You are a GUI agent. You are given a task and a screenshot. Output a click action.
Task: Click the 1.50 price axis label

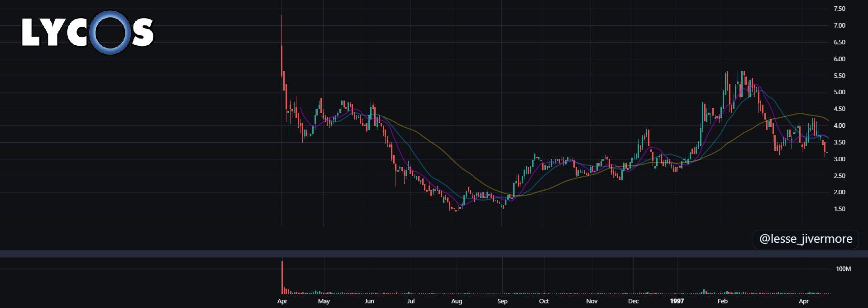click(x=839, y=209)
